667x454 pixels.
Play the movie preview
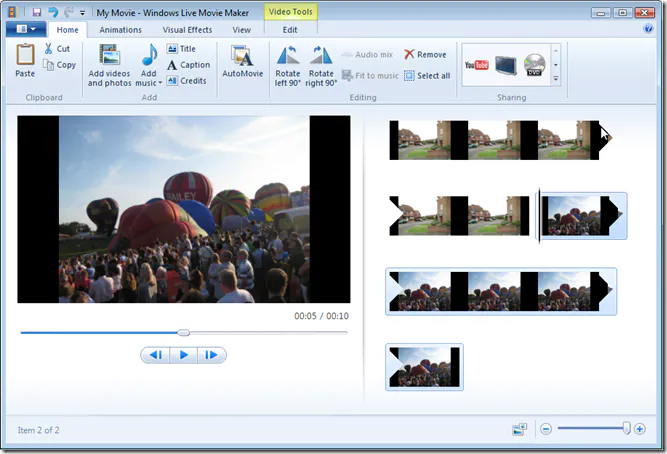click(x=184, y=355)
